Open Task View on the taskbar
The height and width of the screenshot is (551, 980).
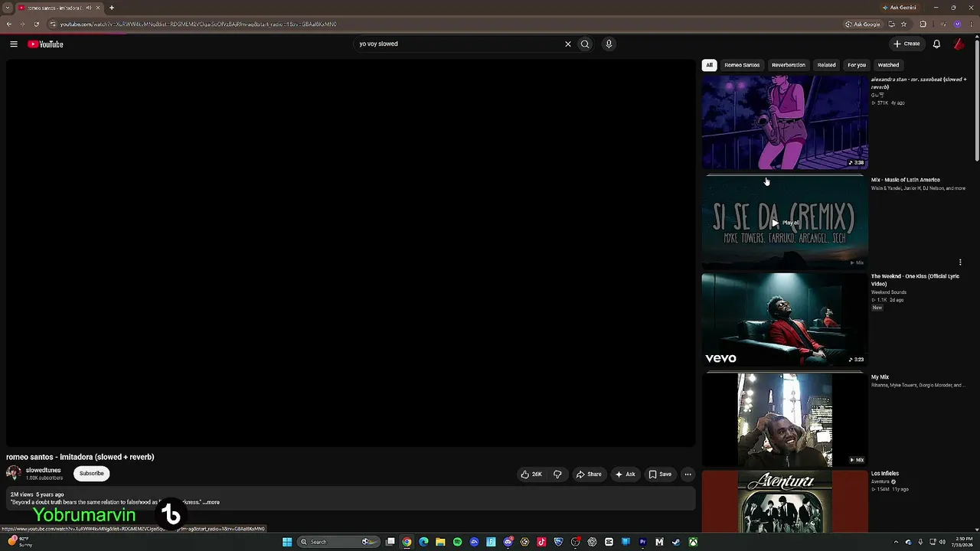[390, 542]
